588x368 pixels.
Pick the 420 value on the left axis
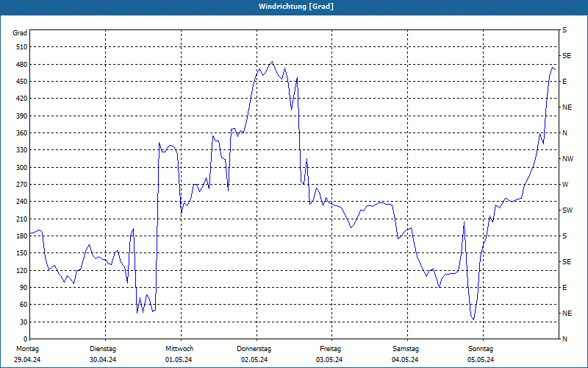(22, 99)
